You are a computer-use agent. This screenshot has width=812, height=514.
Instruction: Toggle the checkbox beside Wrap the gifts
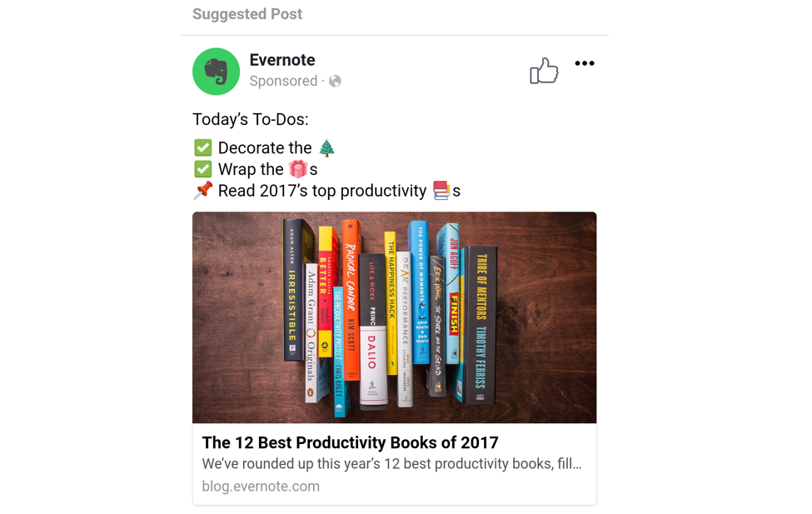point(202,168)
